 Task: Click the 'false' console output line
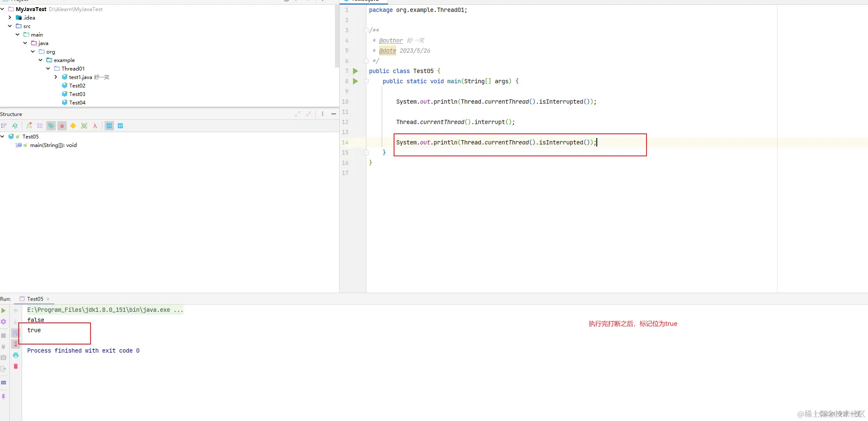pos(36,320)
